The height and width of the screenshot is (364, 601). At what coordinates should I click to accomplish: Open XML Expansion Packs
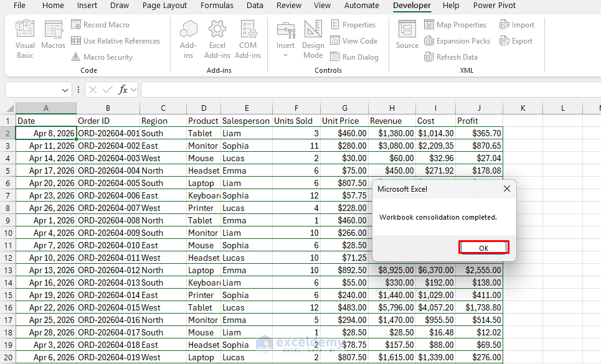tap(457, 40)
